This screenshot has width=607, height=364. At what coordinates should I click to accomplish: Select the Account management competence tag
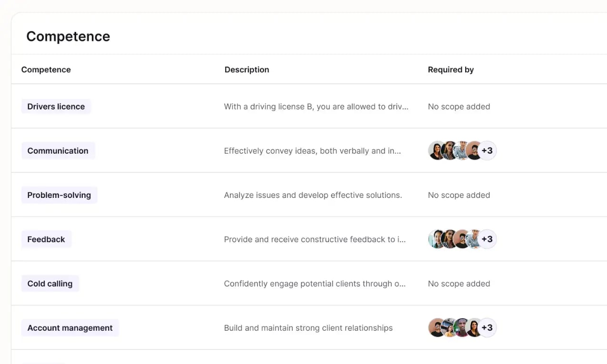pyautogui.click(x=70, y=328)
